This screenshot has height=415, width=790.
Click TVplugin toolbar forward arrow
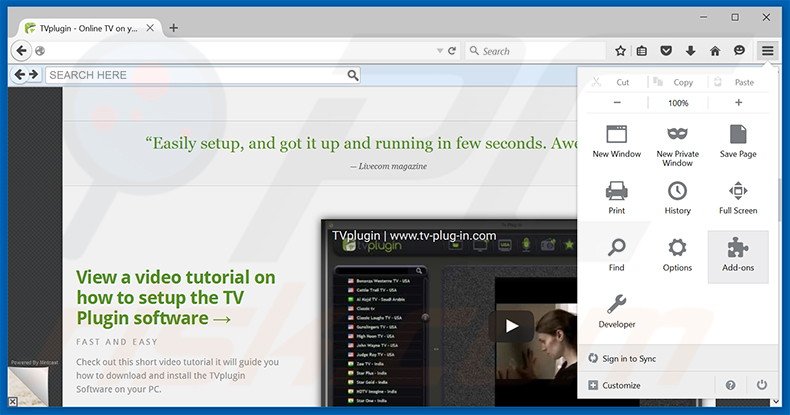(33, 75)
